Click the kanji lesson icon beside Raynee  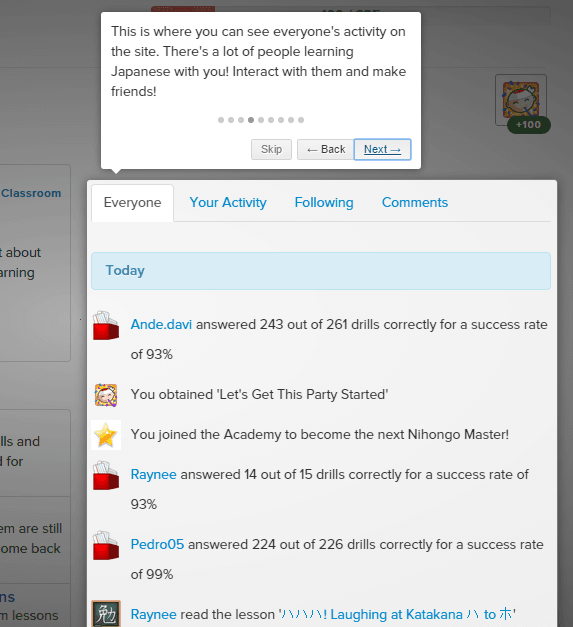[106, 613]
